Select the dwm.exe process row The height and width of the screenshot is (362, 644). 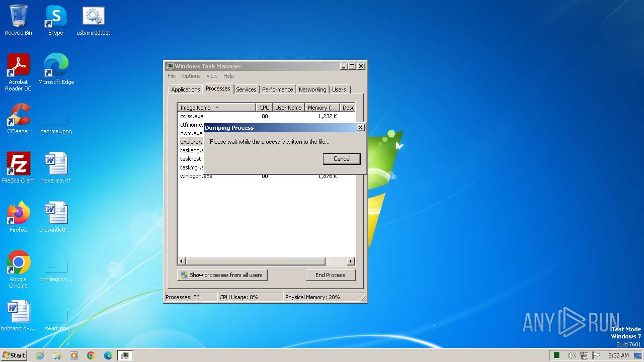(x=191, y=133)
